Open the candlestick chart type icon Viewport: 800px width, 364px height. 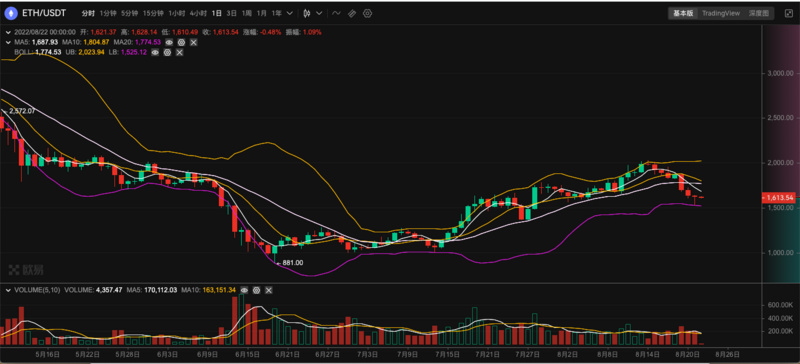coord(307,13)
